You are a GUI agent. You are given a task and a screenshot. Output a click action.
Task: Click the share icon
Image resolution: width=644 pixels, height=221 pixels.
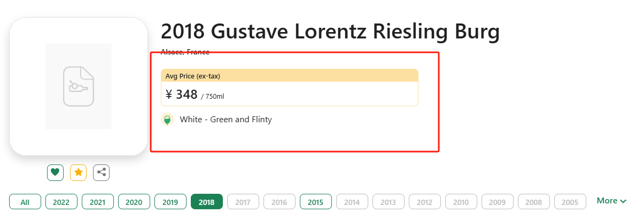click(x=101, y=172)
